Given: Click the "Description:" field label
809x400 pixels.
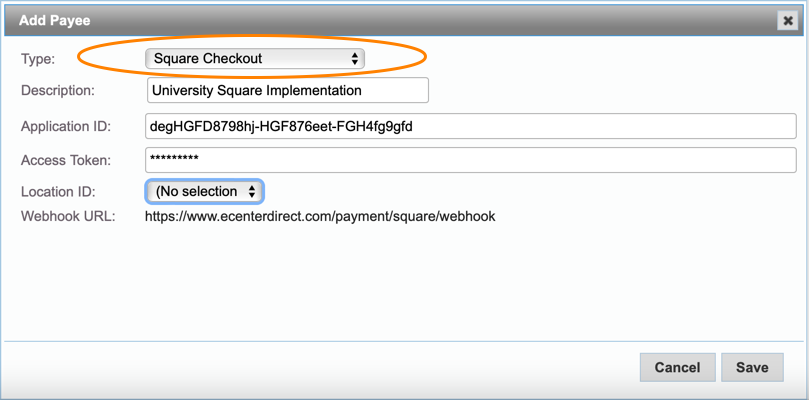Looking at the screenshot, I should 58,91.
